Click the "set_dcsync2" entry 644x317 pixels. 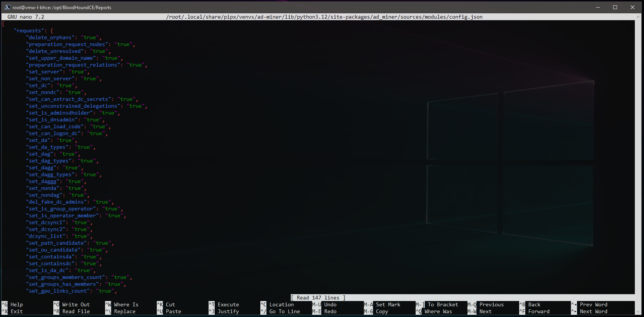[x=59, y=229]
